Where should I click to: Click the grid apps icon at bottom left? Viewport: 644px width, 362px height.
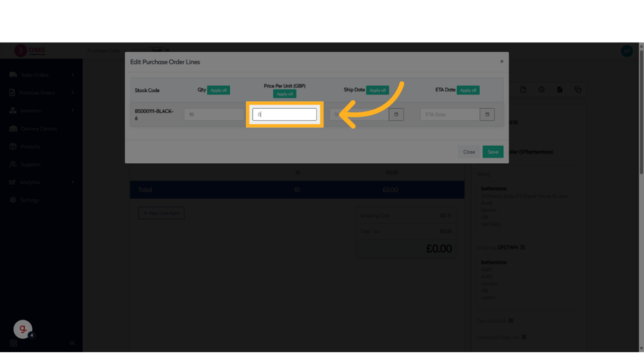pyautogui.click(x=14, y=343)
